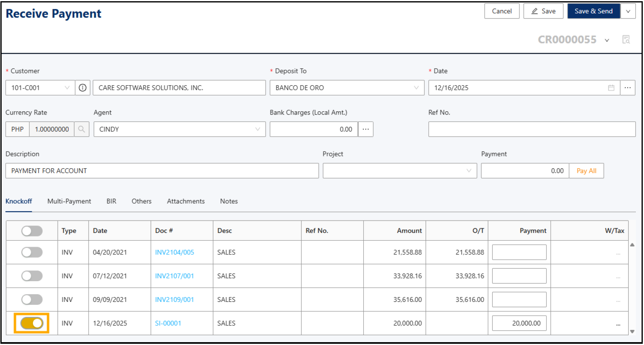Screen dimensions: 644x345
Task: Switch to the Others tab
Action: (141, 201)
